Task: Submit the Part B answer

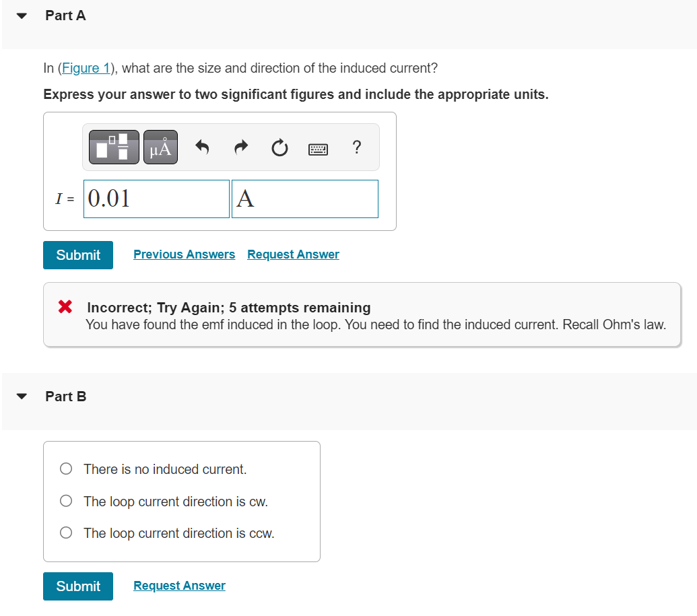Action: (77, 586)
